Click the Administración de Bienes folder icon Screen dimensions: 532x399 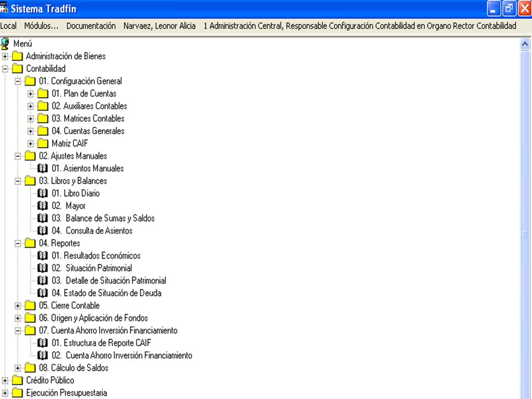17,56
